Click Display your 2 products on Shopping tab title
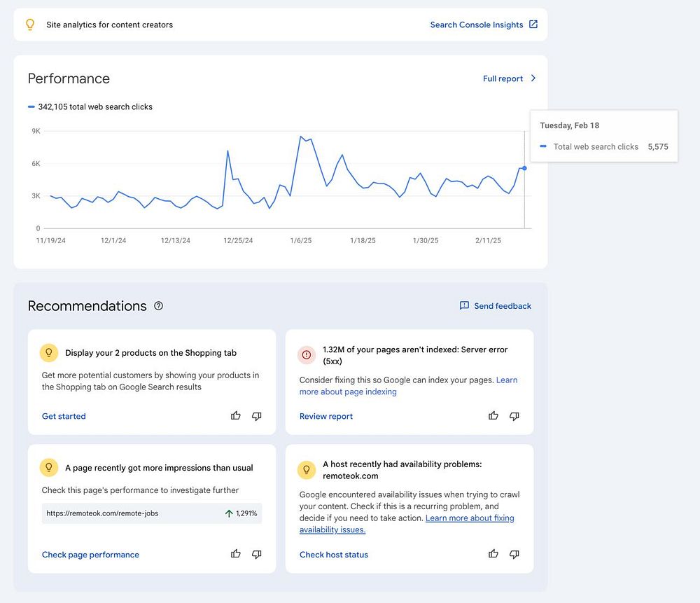 pos(151,353)
